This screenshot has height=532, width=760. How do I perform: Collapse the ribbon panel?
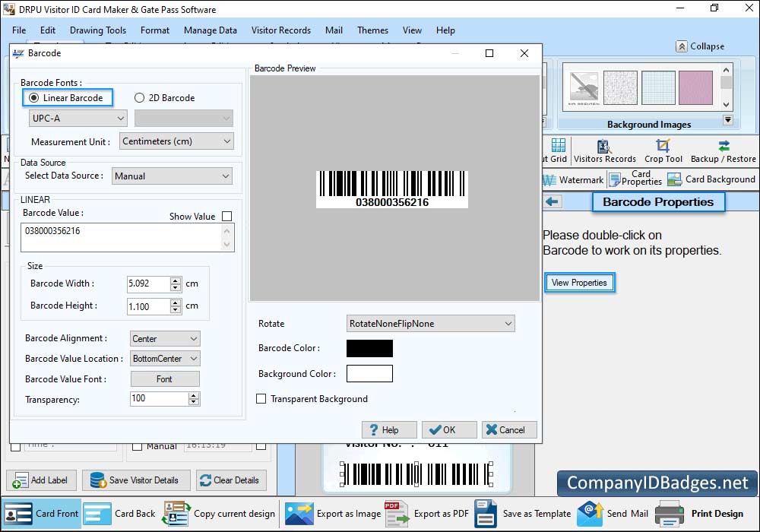(701, 46)
